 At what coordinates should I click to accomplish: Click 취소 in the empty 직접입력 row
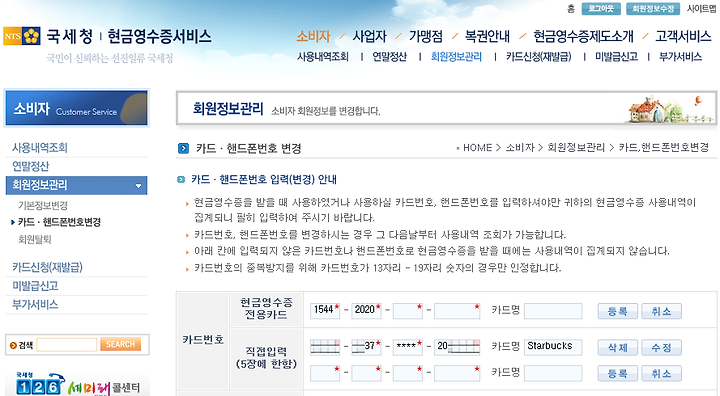661,373
